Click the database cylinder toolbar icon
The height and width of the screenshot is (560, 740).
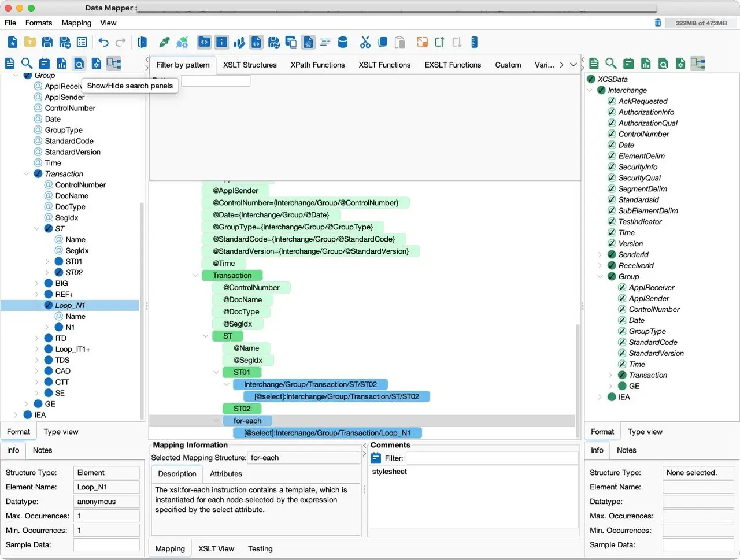[x=343, y=42]
